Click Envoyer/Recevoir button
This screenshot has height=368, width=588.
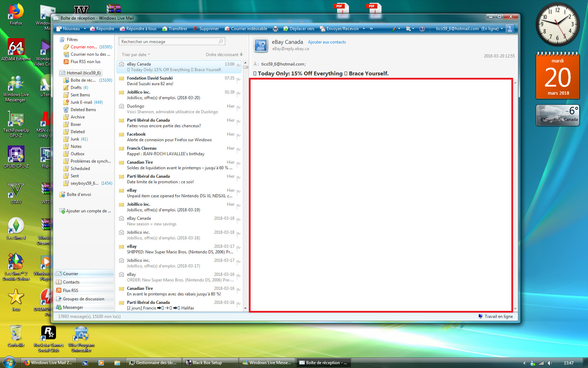click(x=339, y=29)
